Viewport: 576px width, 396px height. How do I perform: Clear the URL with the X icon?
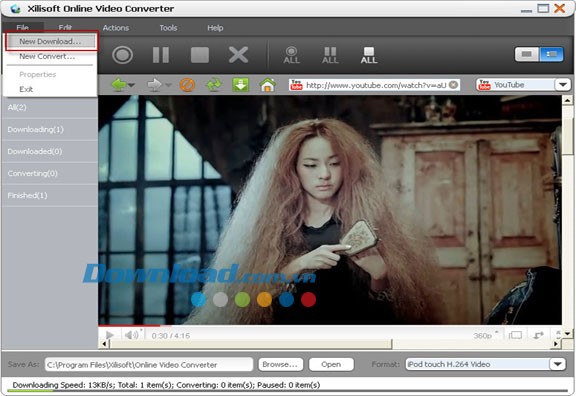tap(454, 85)
